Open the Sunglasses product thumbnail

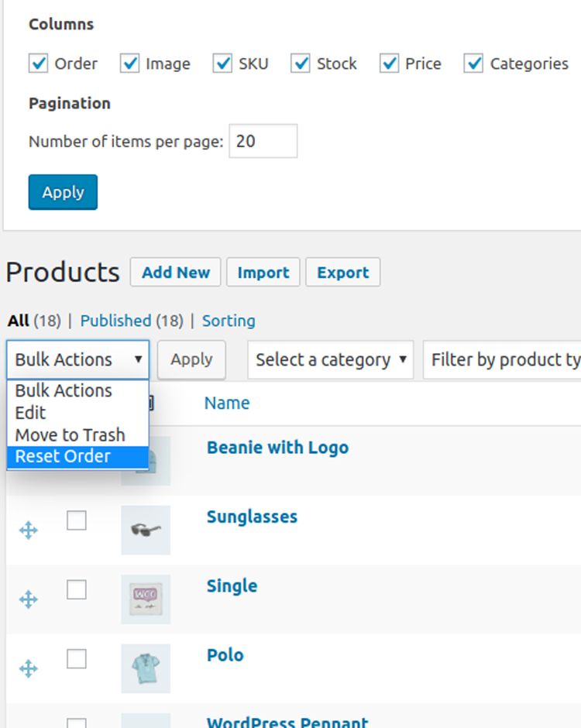pyautogui.click(x=146, y=531)
